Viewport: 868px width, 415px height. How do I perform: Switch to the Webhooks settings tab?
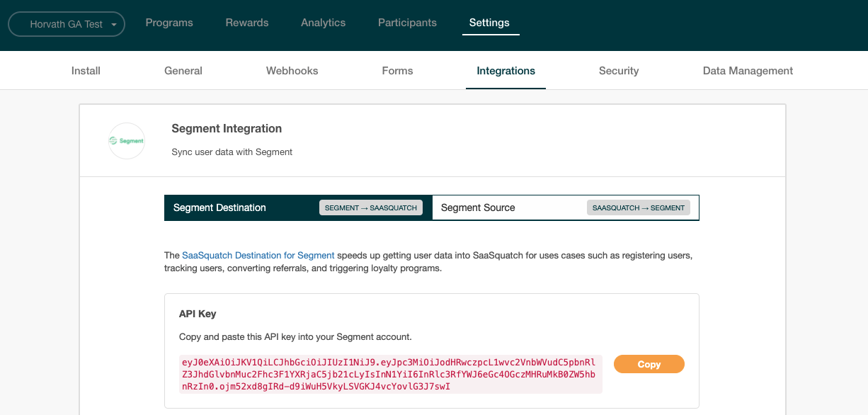point(292,70)
